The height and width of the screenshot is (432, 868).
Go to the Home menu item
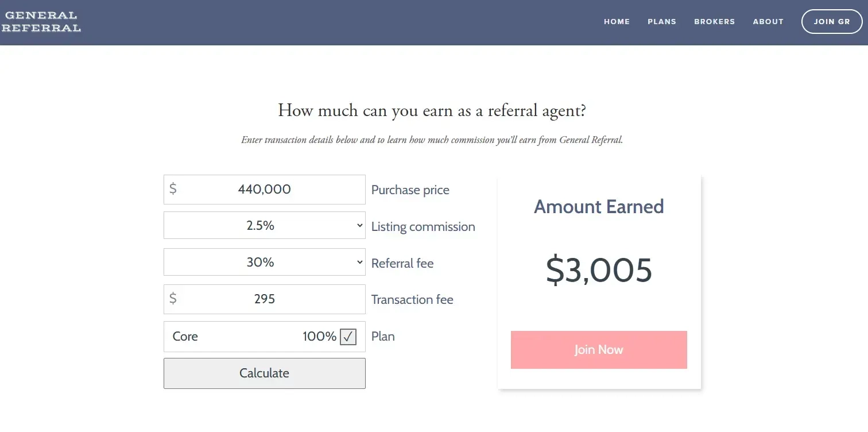(617, 22)
